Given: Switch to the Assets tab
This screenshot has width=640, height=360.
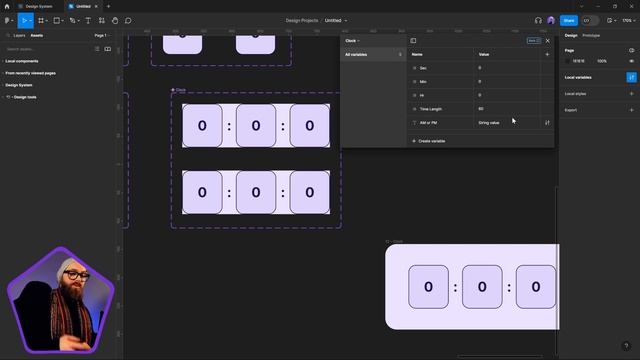Looking at the screenshot, I should [37, 36].
